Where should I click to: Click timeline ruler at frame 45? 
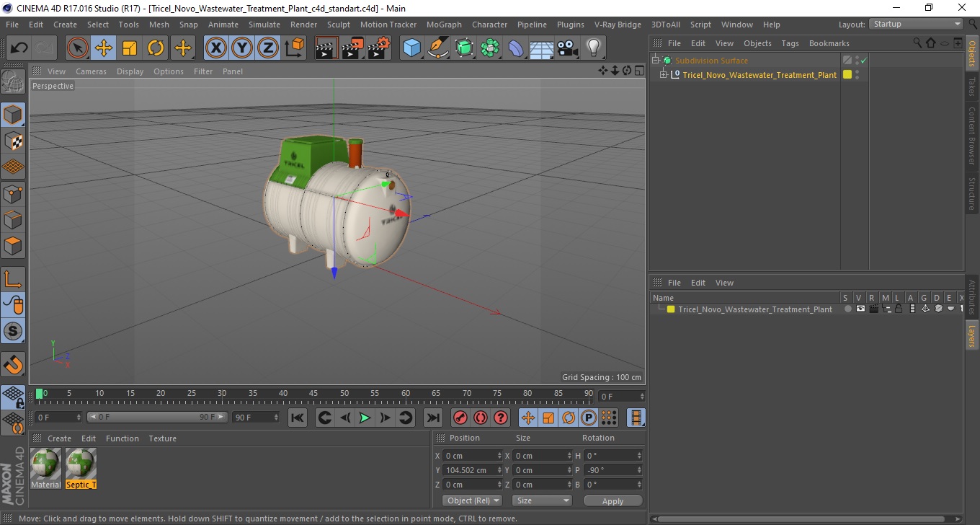(x=313, y=394)
